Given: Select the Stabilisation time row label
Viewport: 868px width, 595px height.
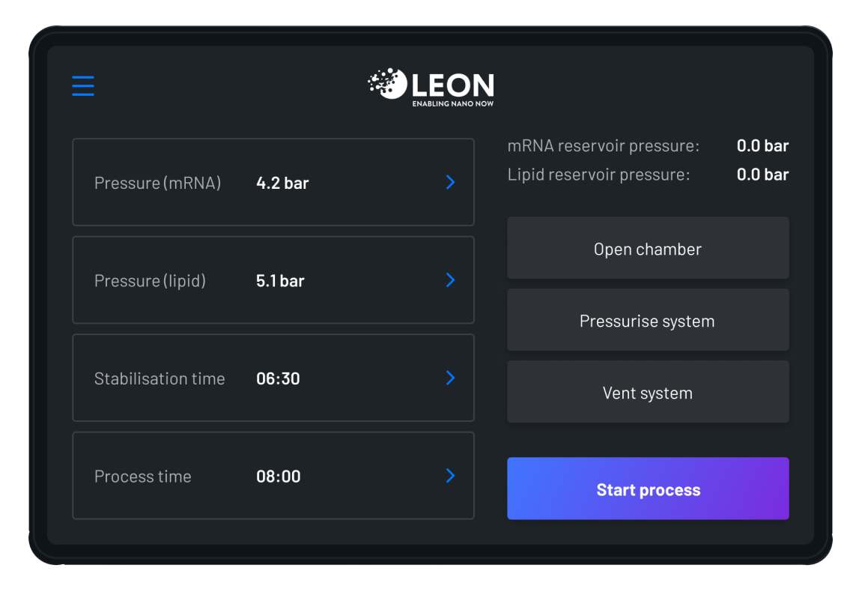Looking at the screenshot, I should (160, 378).
